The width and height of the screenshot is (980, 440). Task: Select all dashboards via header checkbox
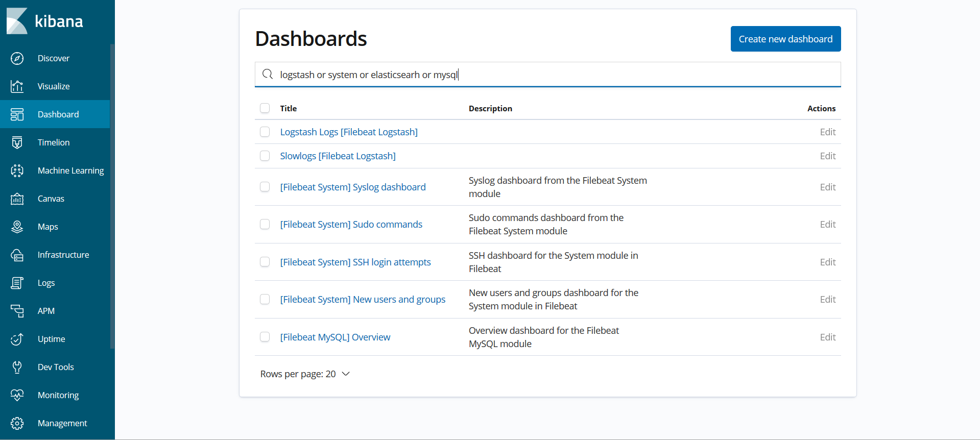coord(265,108)
